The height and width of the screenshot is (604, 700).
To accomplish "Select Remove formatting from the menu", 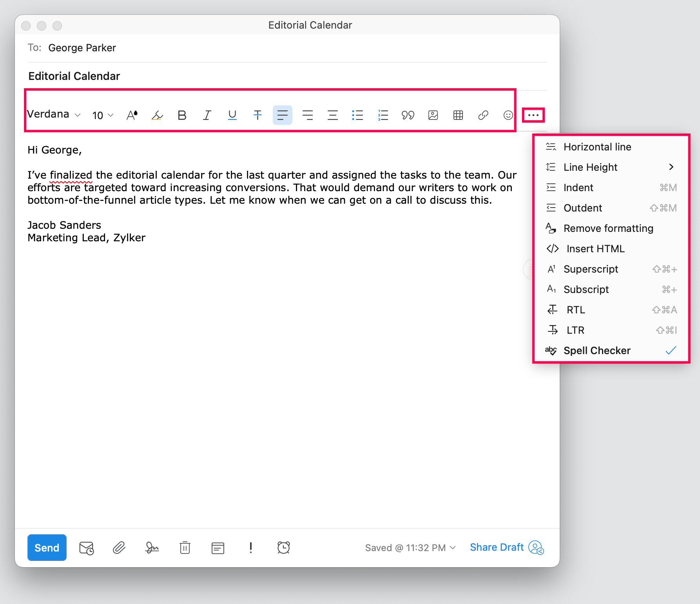I will 608,228.
